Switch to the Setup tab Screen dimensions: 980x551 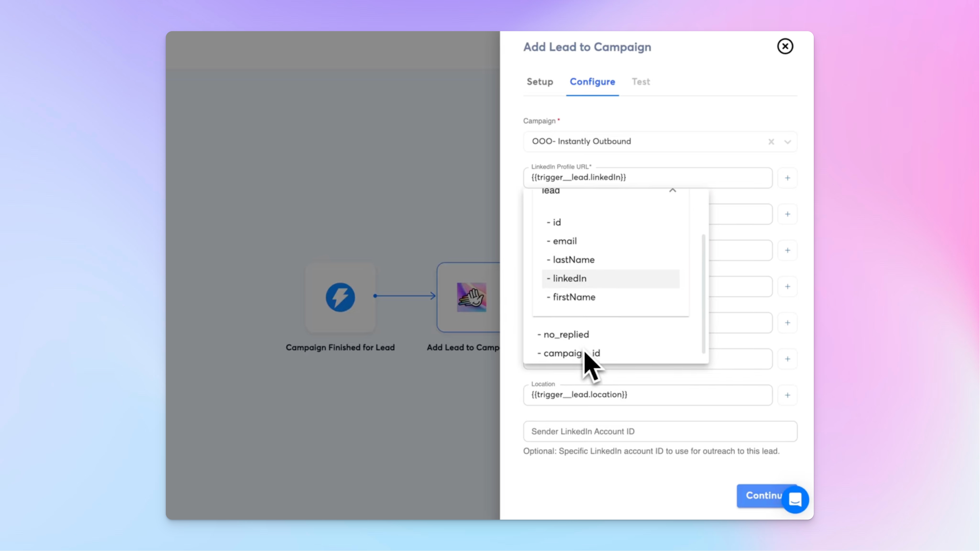(540, 82)
